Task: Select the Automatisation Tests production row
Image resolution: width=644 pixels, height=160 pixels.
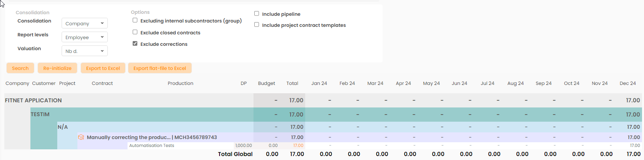Action: (x=152, y=145)
